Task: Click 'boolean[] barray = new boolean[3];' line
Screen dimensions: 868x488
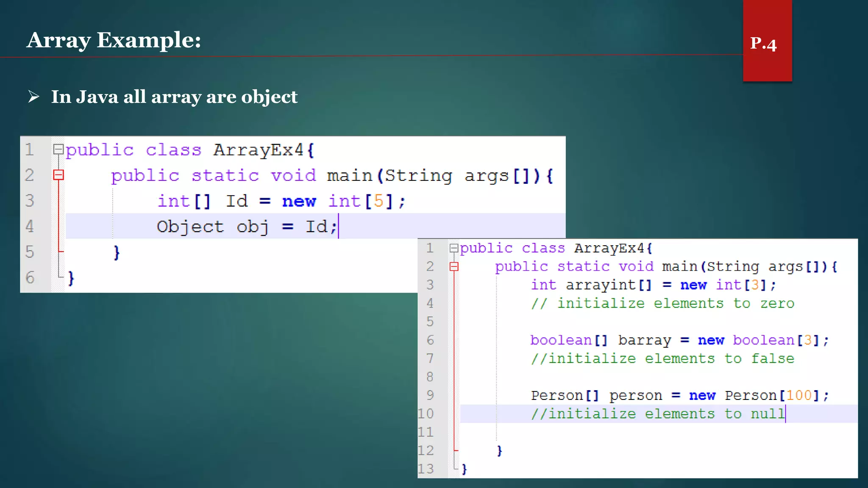Action: pos(679,340)
